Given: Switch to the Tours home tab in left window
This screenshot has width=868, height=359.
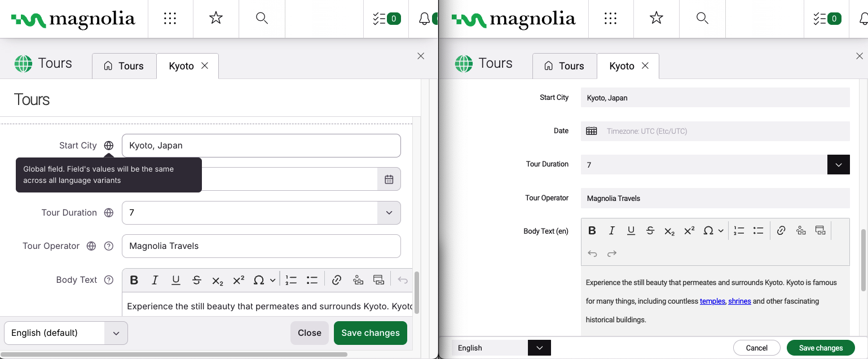Looking at the screenshot, I should point(124,66).
